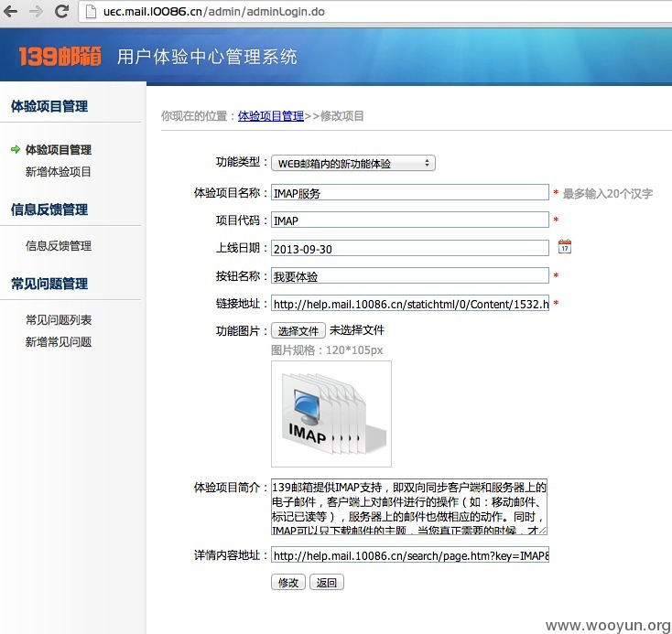672x634 pixels.
Task: Click the 修改项目 breadcrumb text
Action: tap(342, 115)
